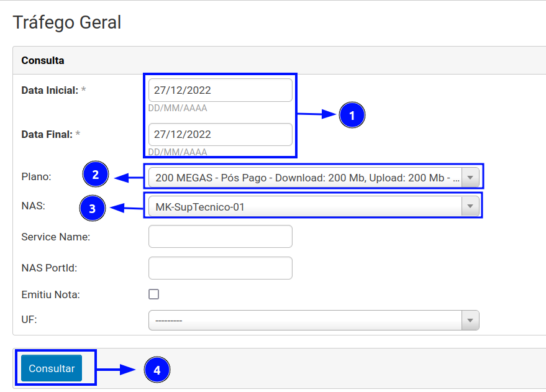The height and width of the screenshot is (392, 546).
Task: Click the NAS PortId text field
Action: point(220,268)
